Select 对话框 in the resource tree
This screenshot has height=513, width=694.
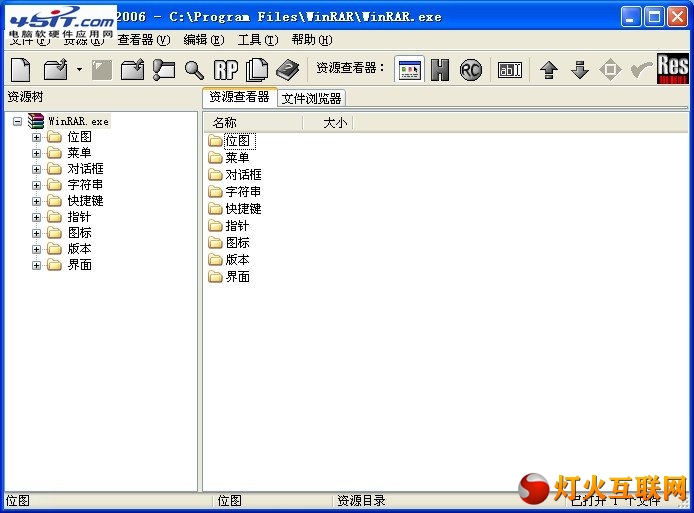(85, 169)
